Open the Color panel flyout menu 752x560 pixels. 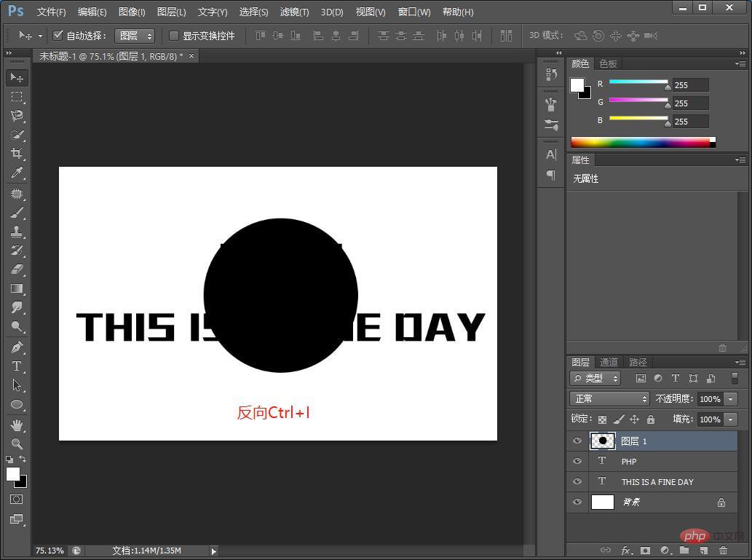click(x=740, y=63)
